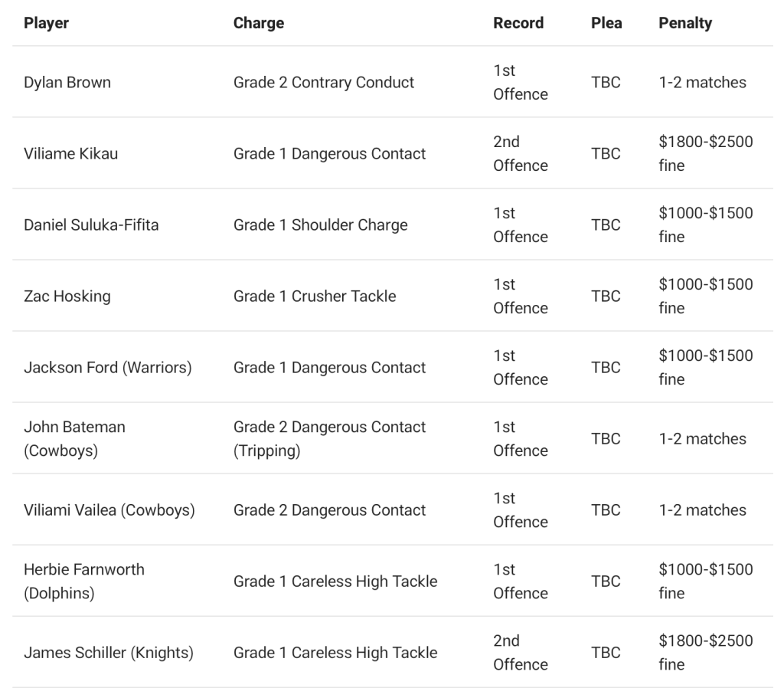Click the Plea column header
The width and height of the screenshot is (784, 688).
pos(606,23)
